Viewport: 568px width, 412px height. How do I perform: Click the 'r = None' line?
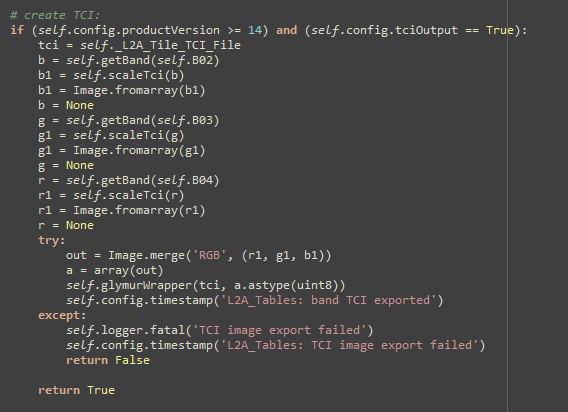pyautogui.click(x=66, y=225)
